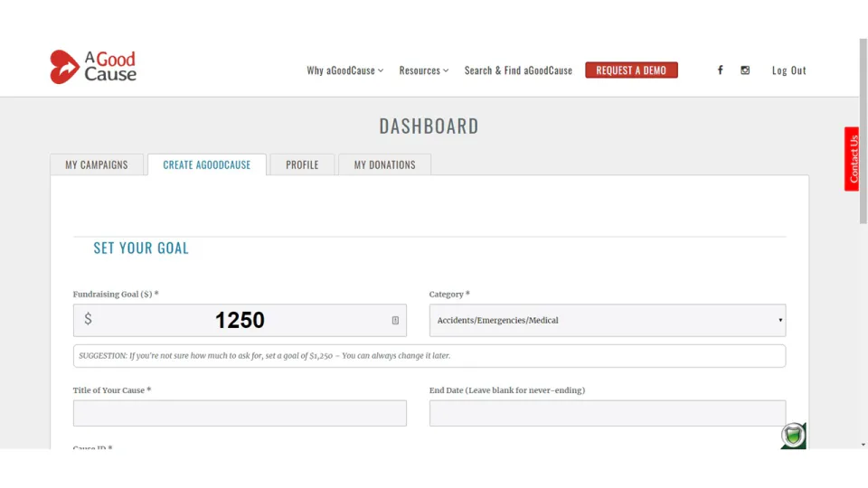Expand the Resources menu

pos(424,70)
